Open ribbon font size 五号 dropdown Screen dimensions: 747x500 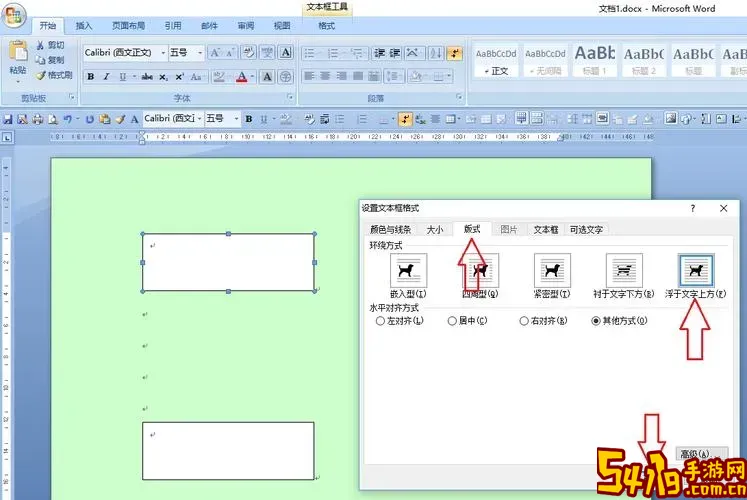click(200, 52)
